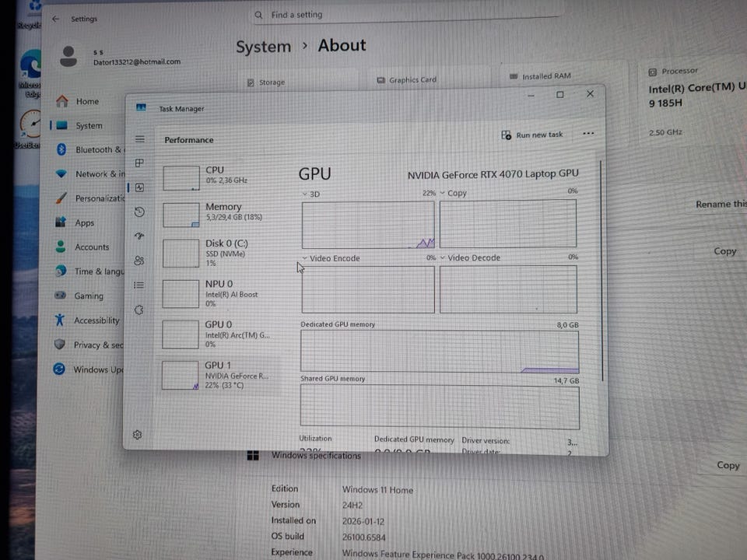Select NPU 0 Intel AI Boost entry
This screenshot has height=560, width=747.
pos(219,293)
